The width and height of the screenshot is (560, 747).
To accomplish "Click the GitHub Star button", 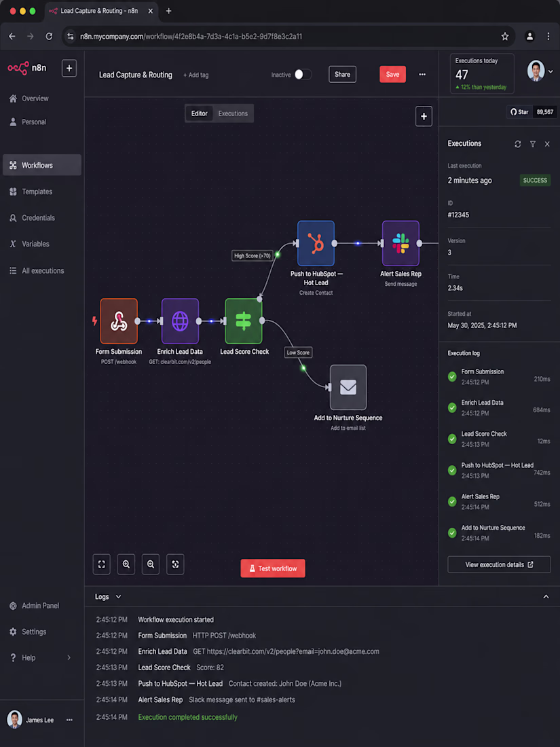I will (x=519, y=112).
